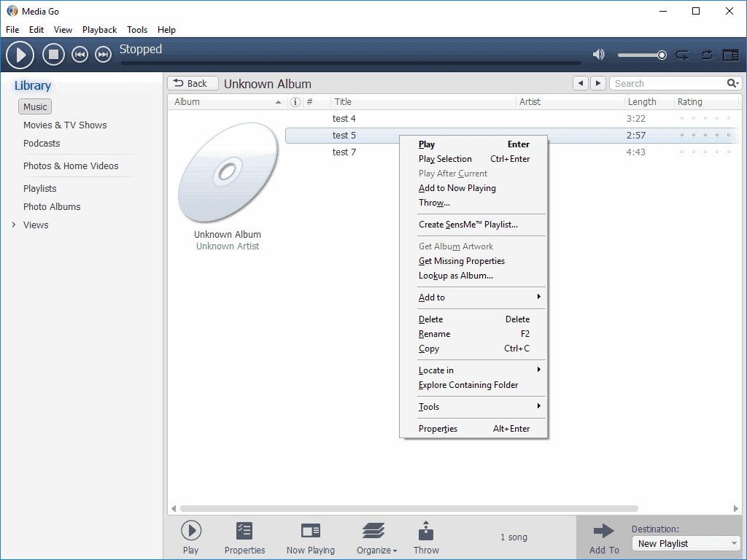This screenshot has height=560, width=747.
Task: Click the Add To arrow button
Action: tap(603, 538)
